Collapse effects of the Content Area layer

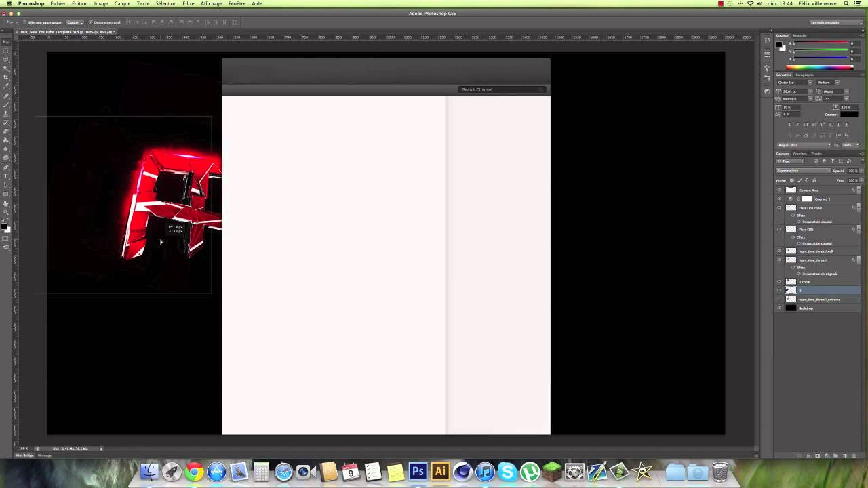point(859,190)
